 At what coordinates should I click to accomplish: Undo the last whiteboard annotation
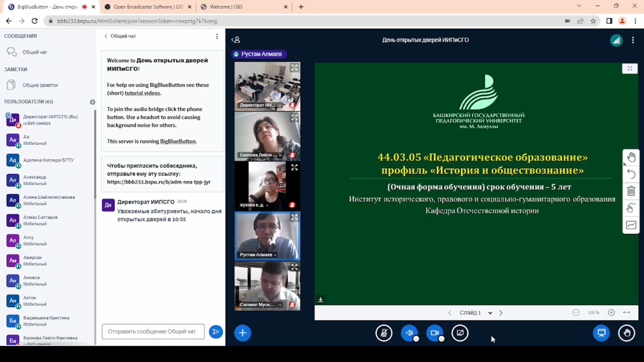coord(631,174)
